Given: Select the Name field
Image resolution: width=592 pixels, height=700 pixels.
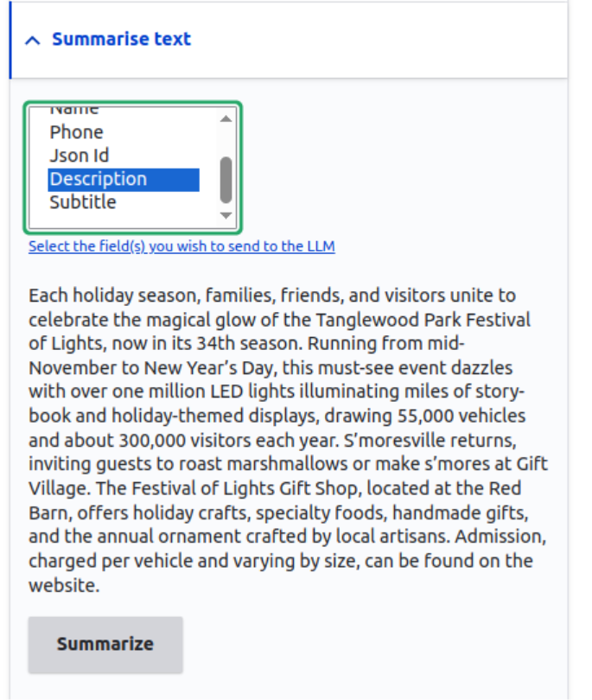Looking at the screenshot, I should point(76,109).
